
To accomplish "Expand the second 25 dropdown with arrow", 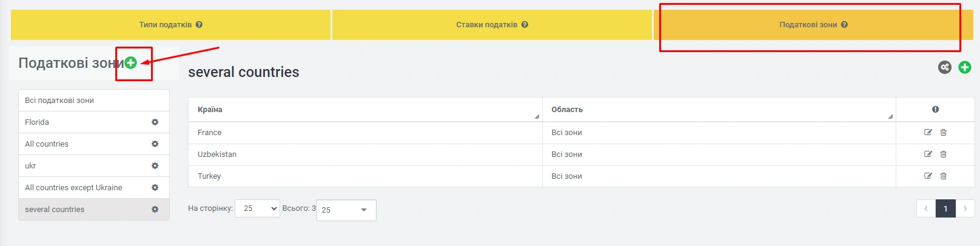I will 363,210.
